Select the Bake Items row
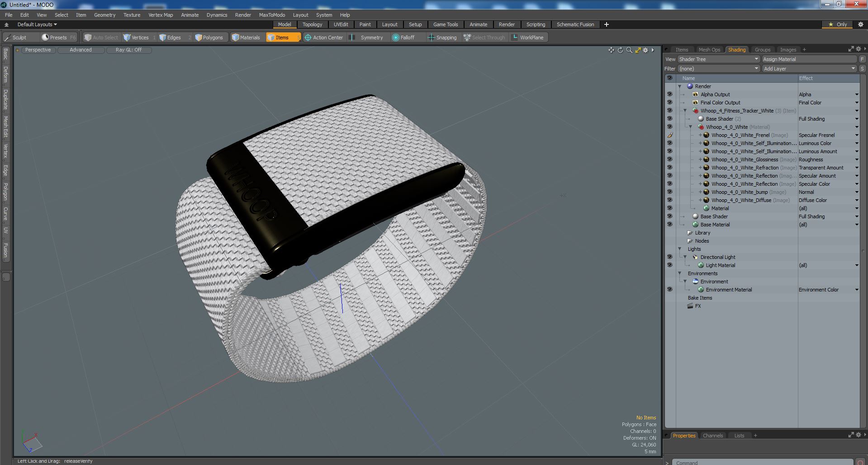The image size is (868, 465). click(763, 298)
